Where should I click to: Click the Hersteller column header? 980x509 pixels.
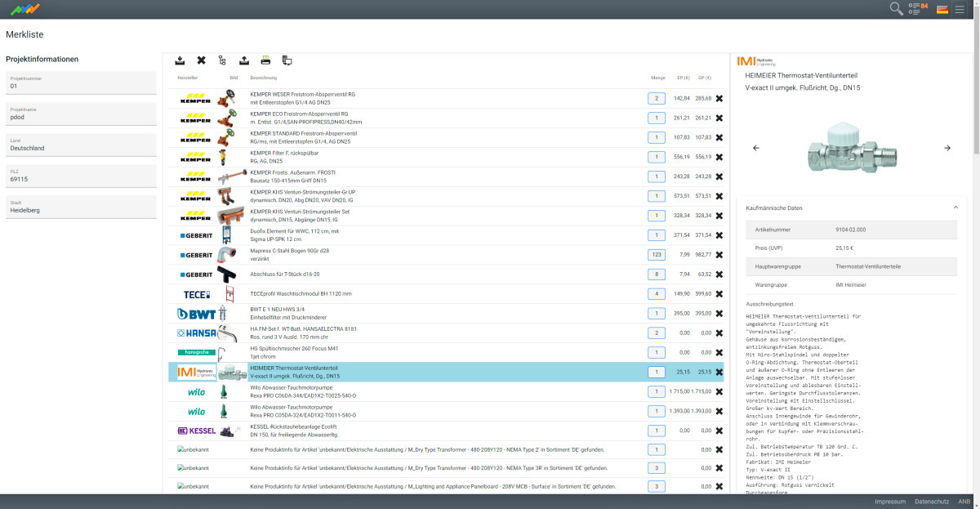[188, 78]
